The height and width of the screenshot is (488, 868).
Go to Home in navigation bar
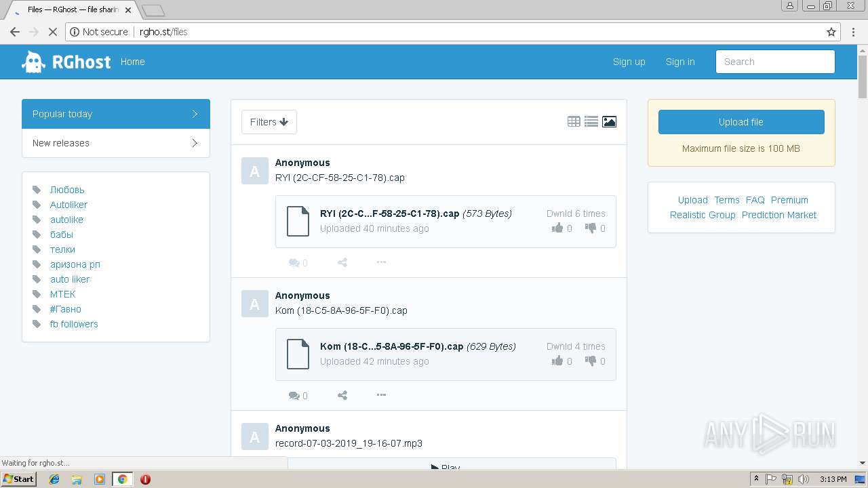coord(133,62)
